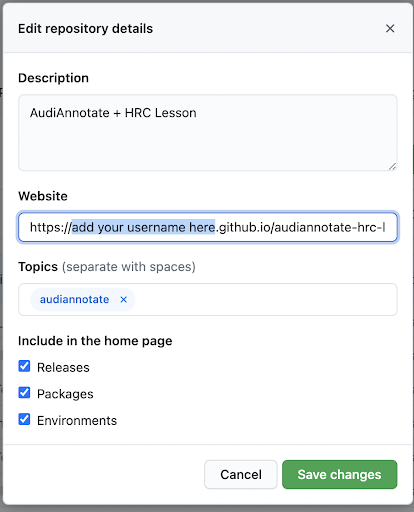Image resolution: width=414 pixels, height=512 pixels.
Task: Click the Description field label
Action: tap(53, 78)
